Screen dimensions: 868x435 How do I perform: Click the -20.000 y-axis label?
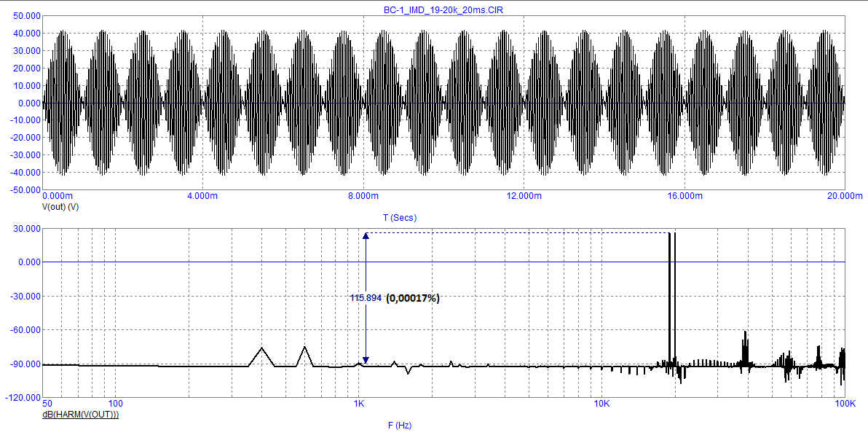(26, 138)
